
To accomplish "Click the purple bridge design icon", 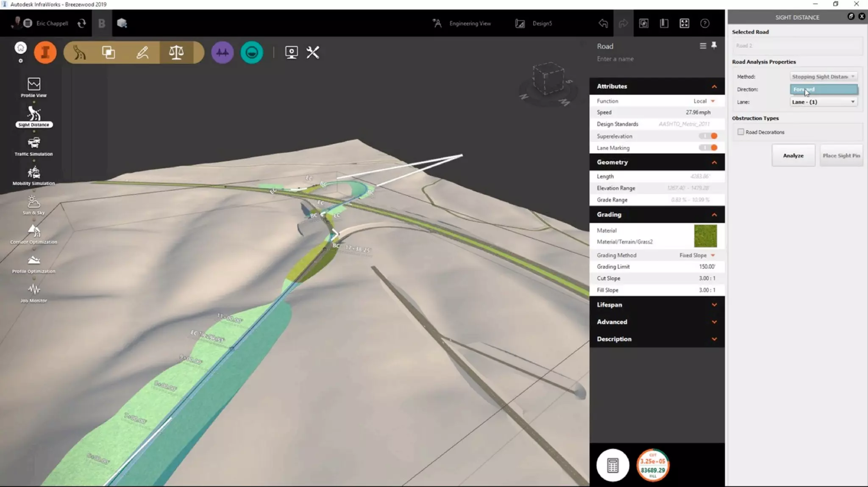I will [222, 53].
